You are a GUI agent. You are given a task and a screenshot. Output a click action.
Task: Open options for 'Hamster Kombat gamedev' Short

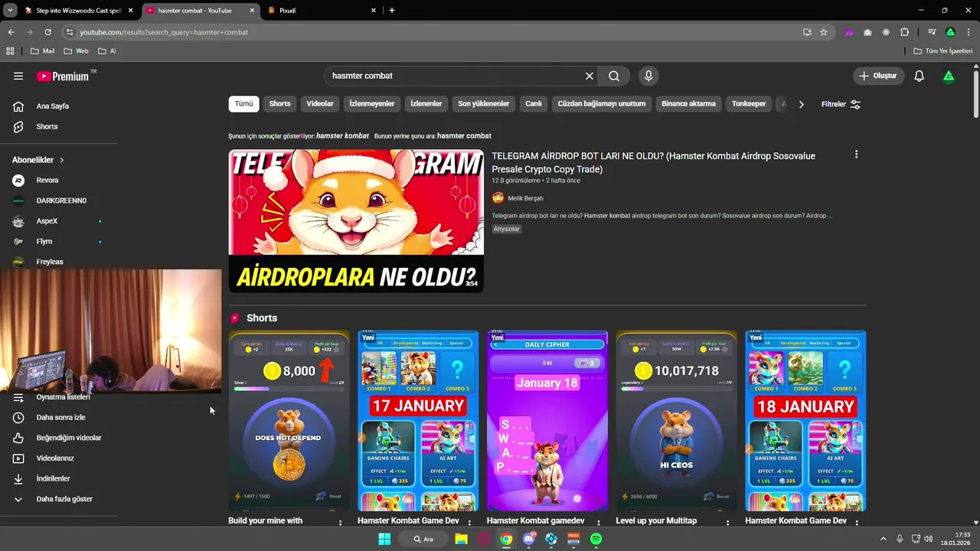pyautogui.click(x=599, y=523)
